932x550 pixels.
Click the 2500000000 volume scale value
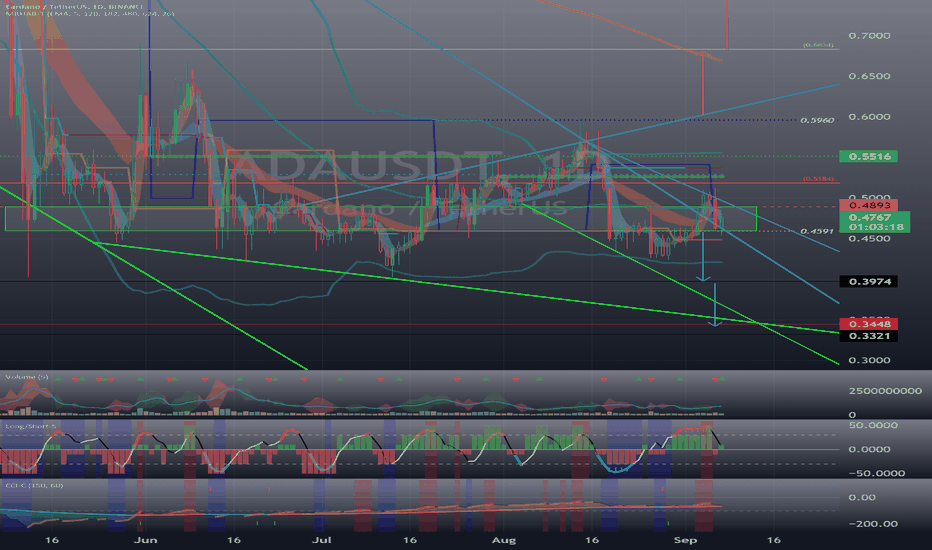(x=885, y=391)
